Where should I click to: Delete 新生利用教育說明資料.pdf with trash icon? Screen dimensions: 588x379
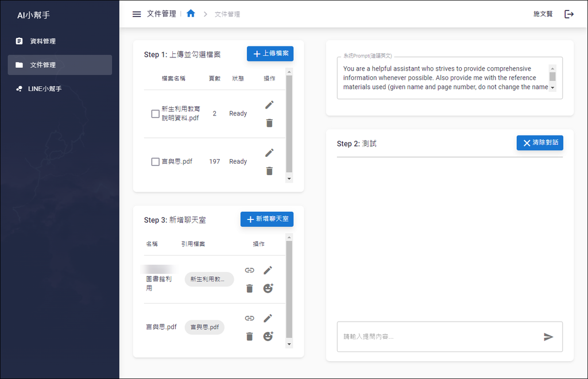coord(269,122)
